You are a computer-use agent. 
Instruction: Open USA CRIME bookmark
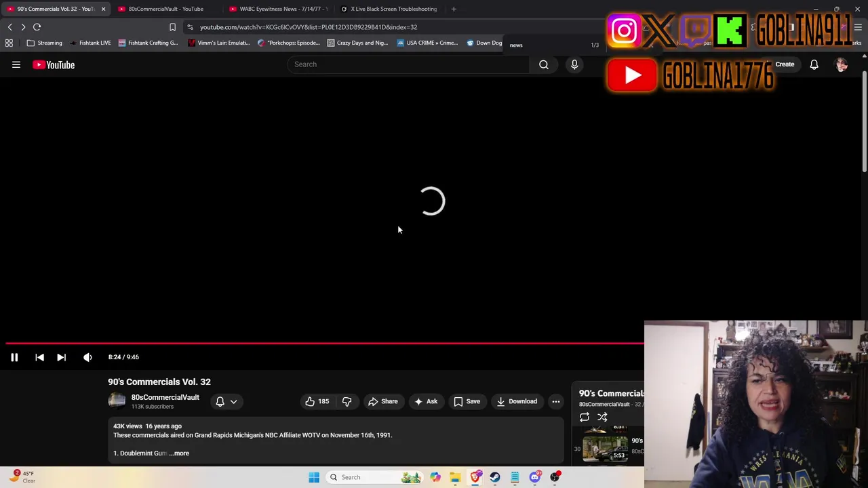427,43
